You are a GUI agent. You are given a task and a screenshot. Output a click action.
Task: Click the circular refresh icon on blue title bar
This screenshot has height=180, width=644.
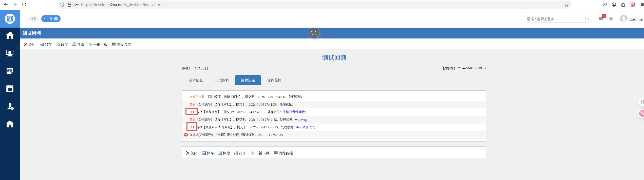[314, 33]
